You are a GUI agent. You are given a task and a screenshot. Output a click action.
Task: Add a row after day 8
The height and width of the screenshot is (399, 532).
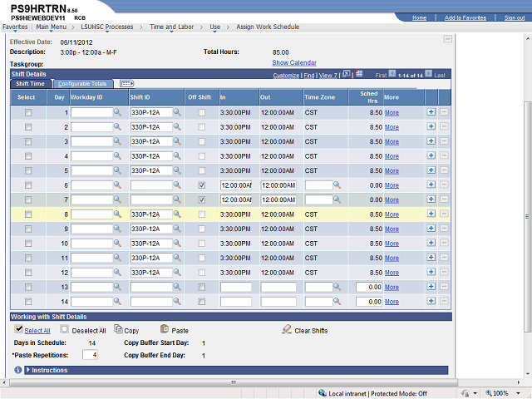[x=431, y=214]
